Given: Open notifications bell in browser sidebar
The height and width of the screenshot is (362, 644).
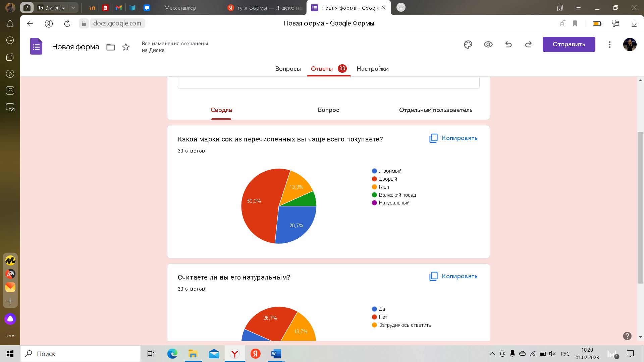Looking at the screenshot, I should (x=10, y=23).
